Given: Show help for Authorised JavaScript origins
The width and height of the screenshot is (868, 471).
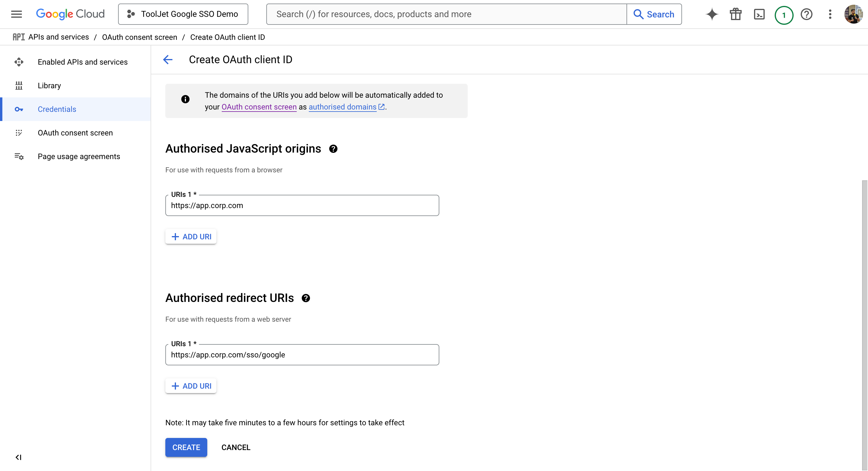Looking at the screenshot, I should [x=333, y=149].
